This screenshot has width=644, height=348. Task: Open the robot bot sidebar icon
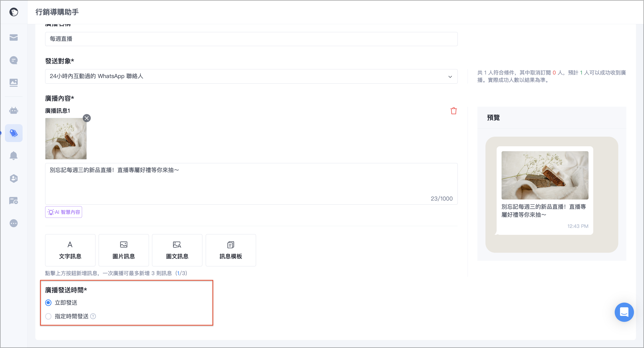point(13,110)
